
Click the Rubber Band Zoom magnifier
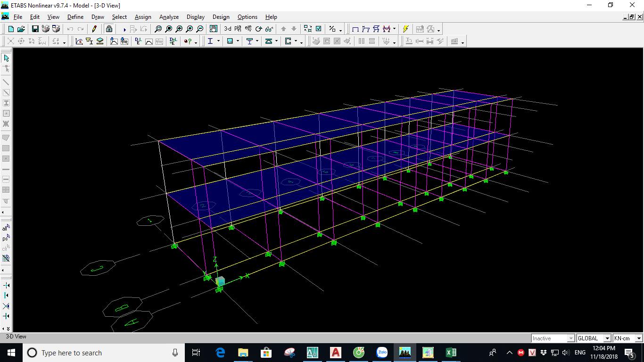click(158, 29)
